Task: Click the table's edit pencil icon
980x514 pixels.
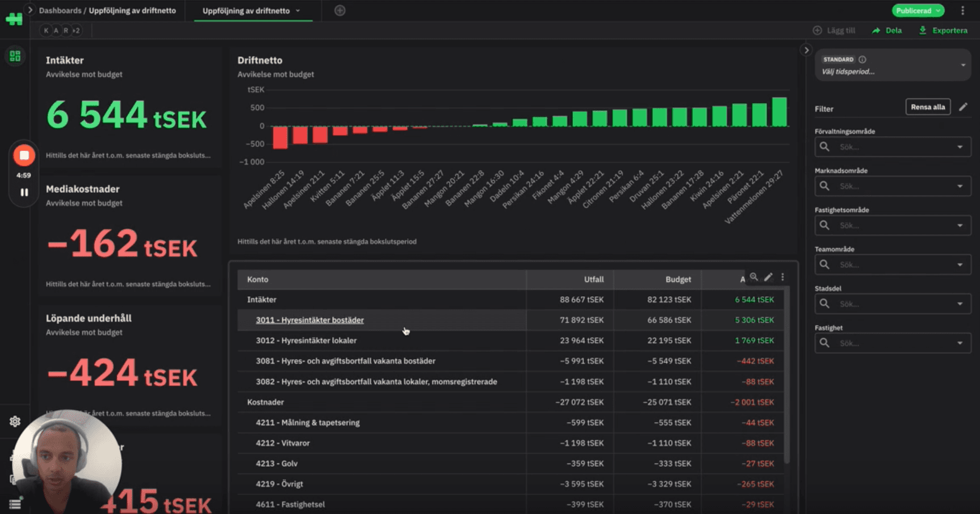Action: point(768,277)
